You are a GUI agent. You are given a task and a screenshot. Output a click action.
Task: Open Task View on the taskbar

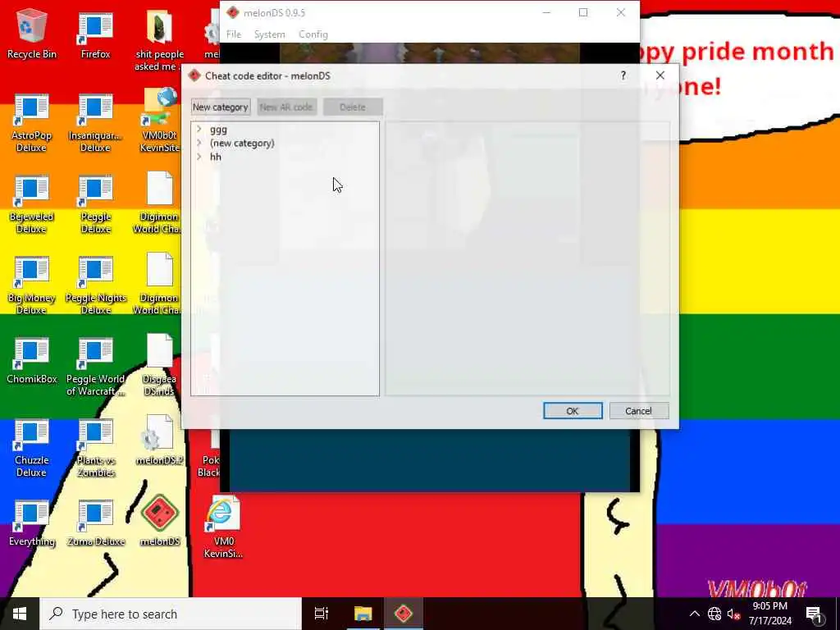pos(322,614)
